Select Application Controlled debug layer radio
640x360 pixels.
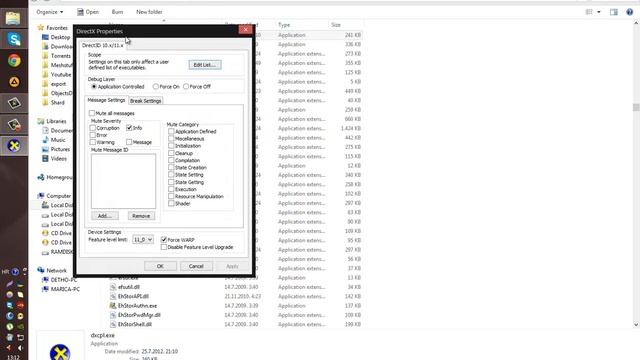coord(94,87)
